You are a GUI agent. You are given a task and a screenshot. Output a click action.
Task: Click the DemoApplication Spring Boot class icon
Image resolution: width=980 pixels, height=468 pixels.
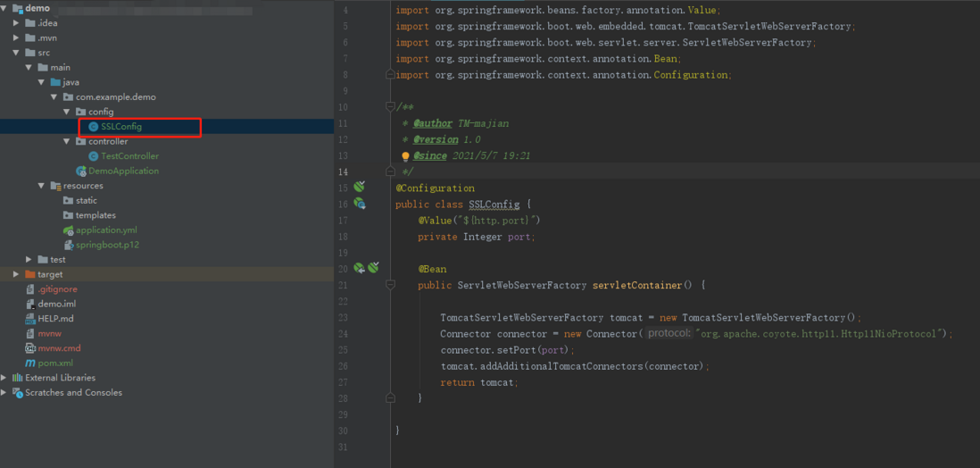pyautogui.click(x=80, y=171)
